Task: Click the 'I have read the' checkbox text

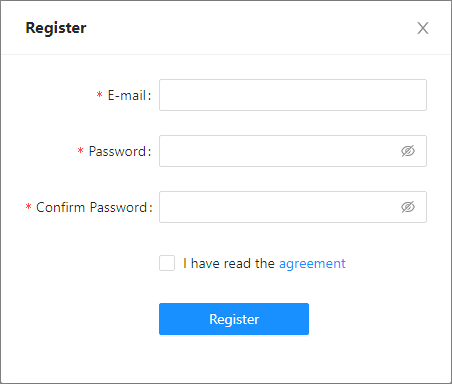Action: [229, 264]
